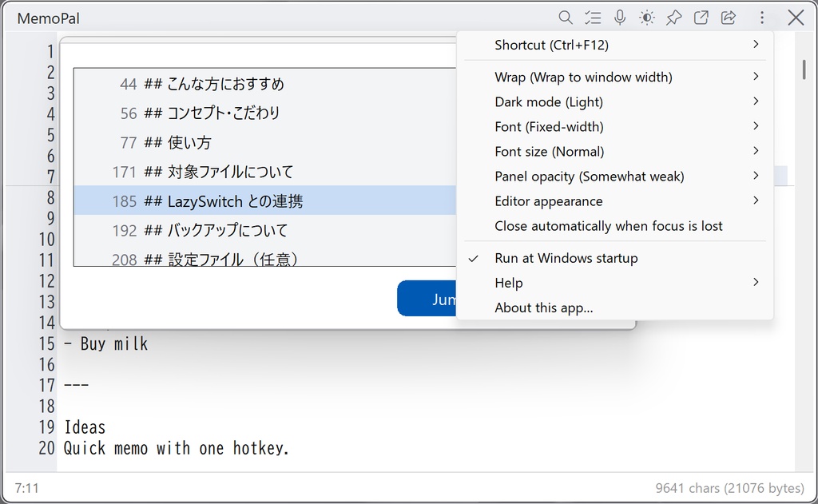818x504 pixels.
Task: Select heading at line 77 使い方
Action: click(x=265, y=142)
